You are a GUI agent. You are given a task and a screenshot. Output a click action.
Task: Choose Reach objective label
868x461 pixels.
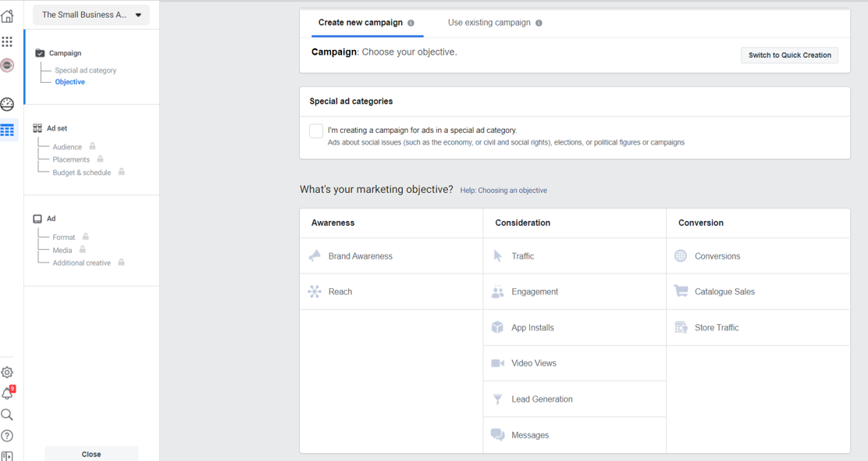[x=340, y=291]
